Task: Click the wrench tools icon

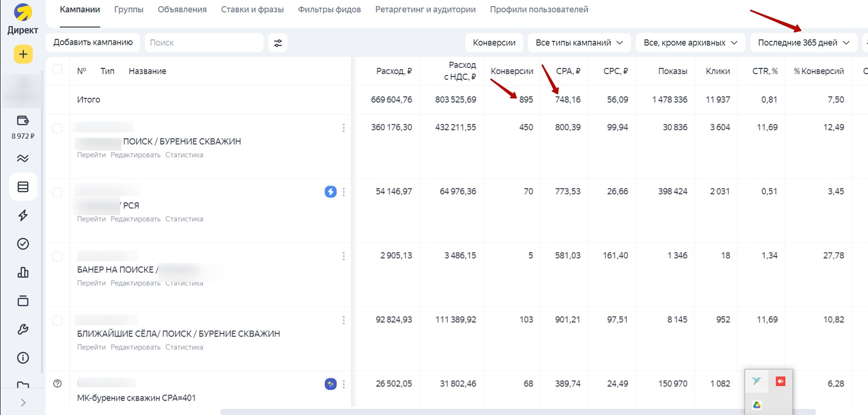Action: (x=23, y=330)
